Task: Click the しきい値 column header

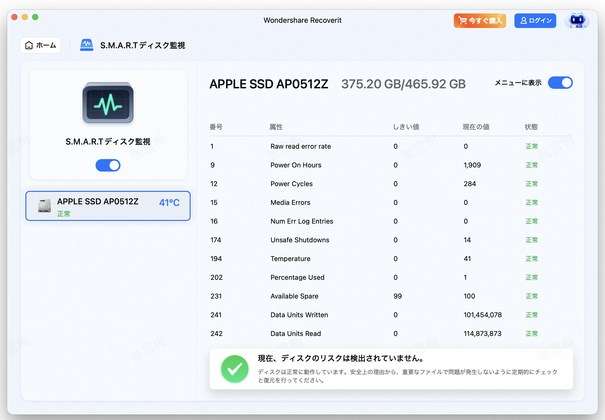Action: coord(406,127)
